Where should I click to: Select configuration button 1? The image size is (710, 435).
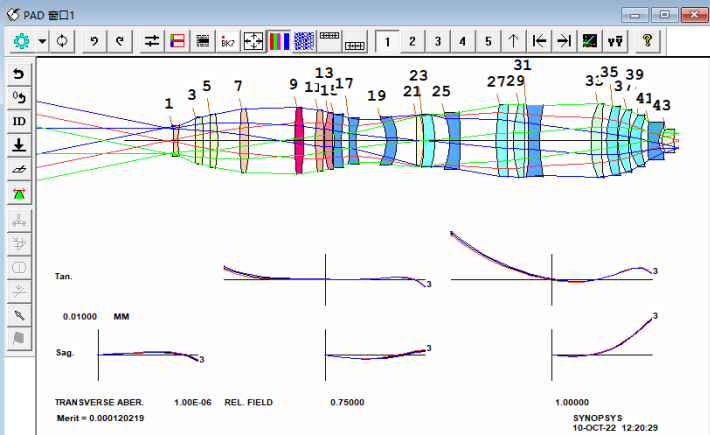(387, 42)
